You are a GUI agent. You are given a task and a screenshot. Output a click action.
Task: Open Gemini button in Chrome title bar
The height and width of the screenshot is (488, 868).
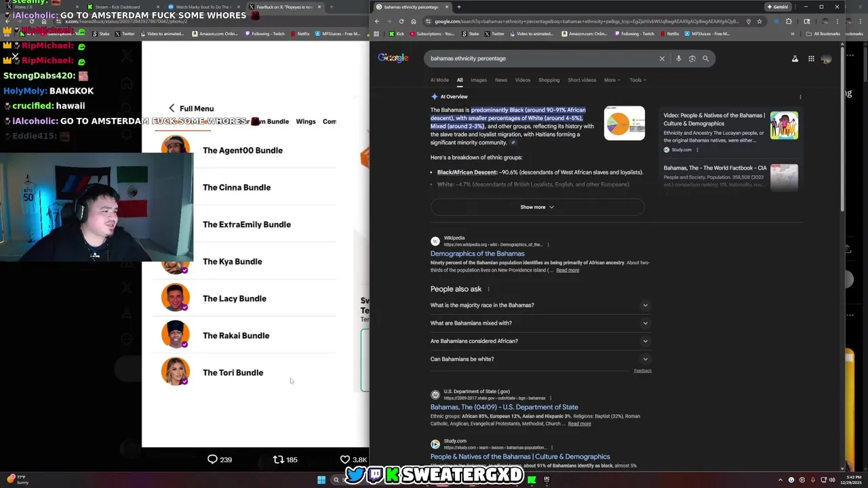777,7
